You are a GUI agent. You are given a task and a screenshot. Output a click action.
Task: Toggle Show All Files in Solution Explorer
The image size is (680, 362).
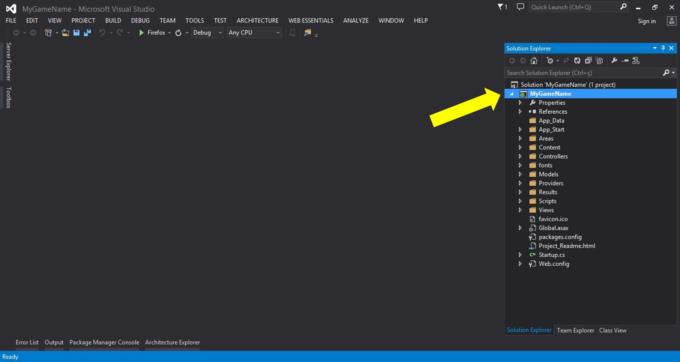tap(600, 61)
